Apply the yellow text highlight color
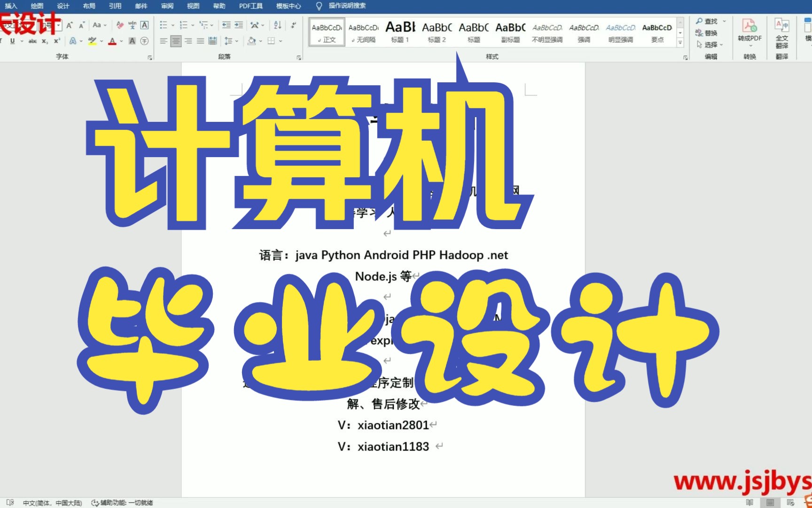The width and height of the screenshot is (812, 508). 93,41
